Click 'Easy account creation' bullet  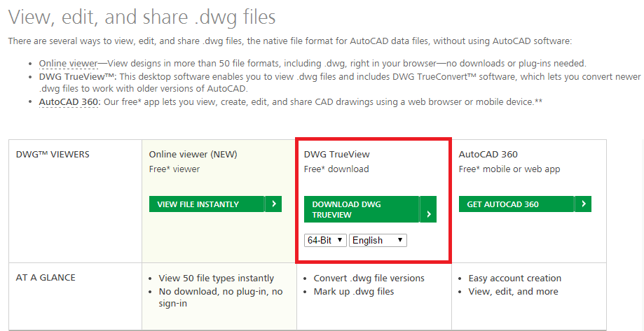click(514, 278)
